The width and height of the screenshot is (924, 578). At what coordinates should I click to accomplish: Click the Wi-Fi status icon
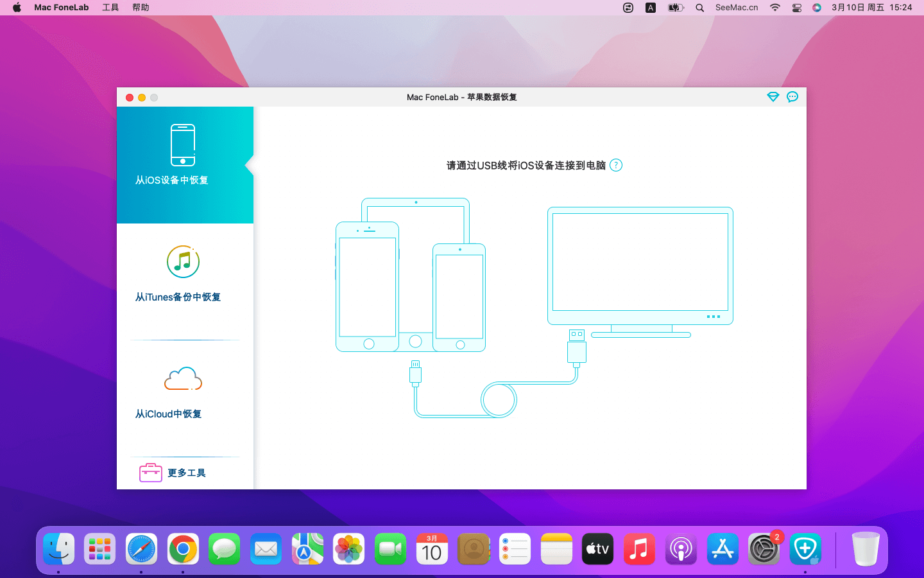tap(775, 8)
